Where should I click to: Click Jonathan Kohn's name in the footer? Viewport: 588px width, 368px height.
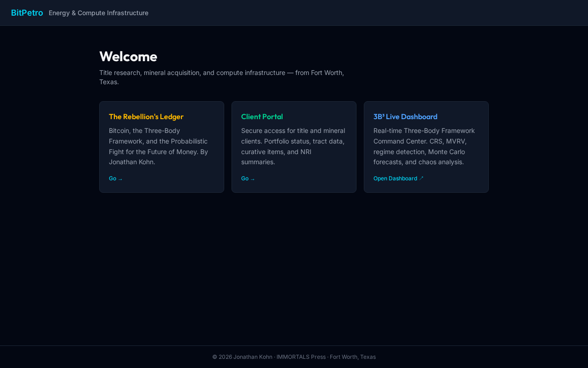tap(253, 357)
